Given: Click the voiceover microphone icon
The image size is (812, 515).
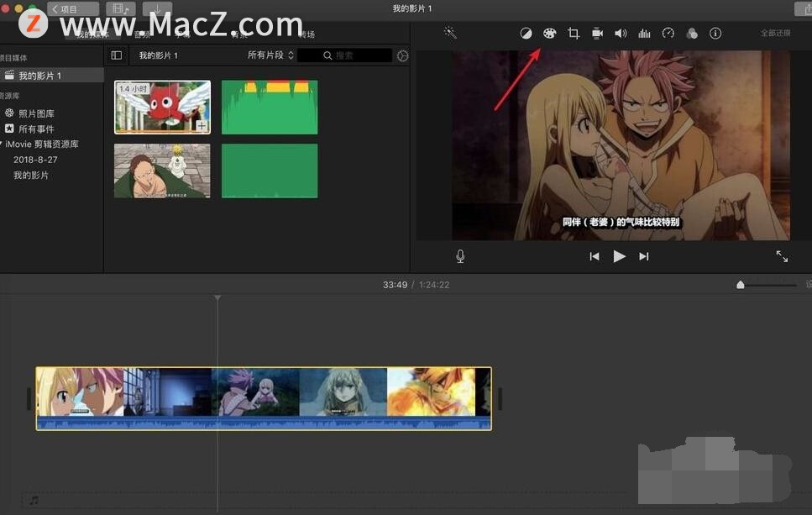Looking at the screenshot, I should [460, 256].
